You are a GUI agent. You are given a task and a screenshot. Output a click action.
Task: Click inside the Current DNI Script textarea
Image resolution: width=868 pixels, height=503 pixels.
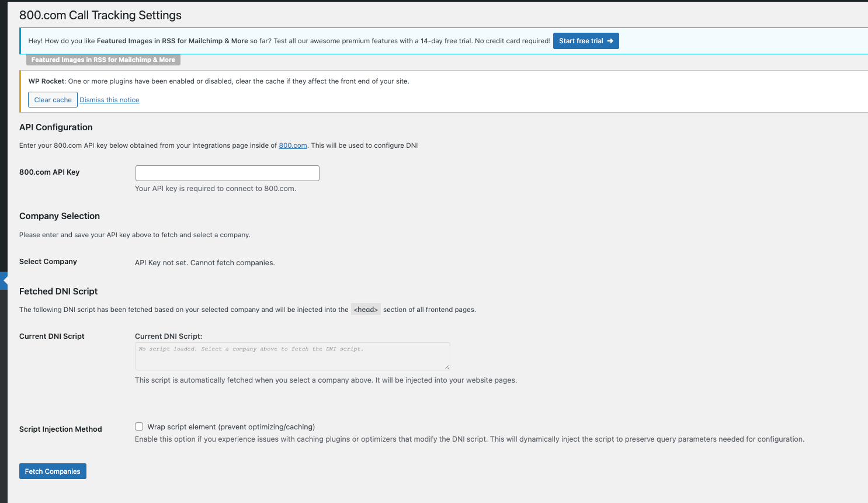coord(292,356)
